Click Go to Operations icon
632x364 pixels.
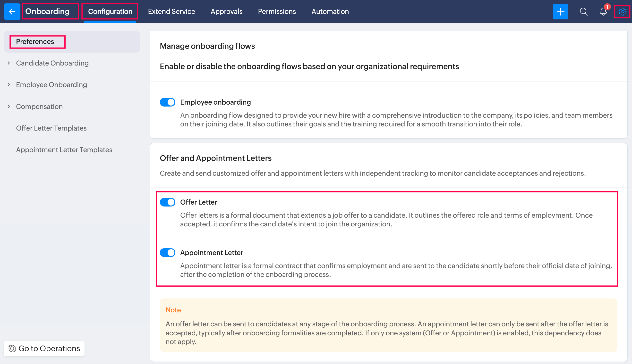coord(12,348)
